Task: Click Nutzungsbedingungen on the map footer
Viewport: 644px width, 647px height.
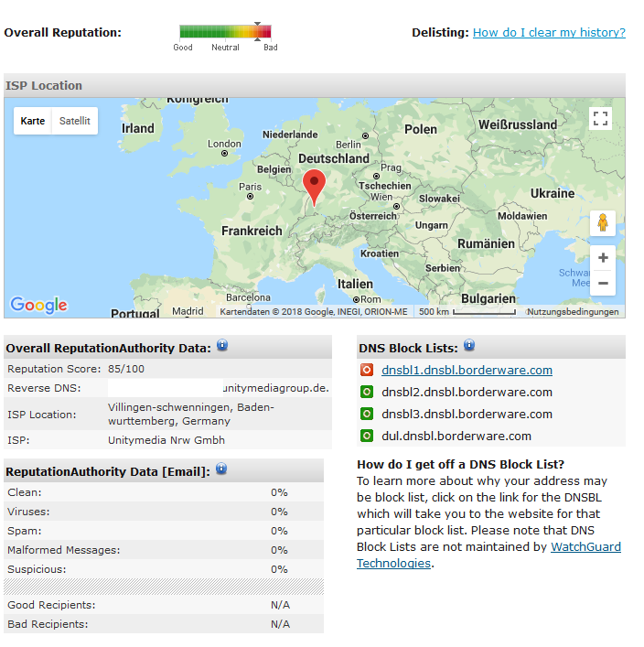Action: click(573, 312)
